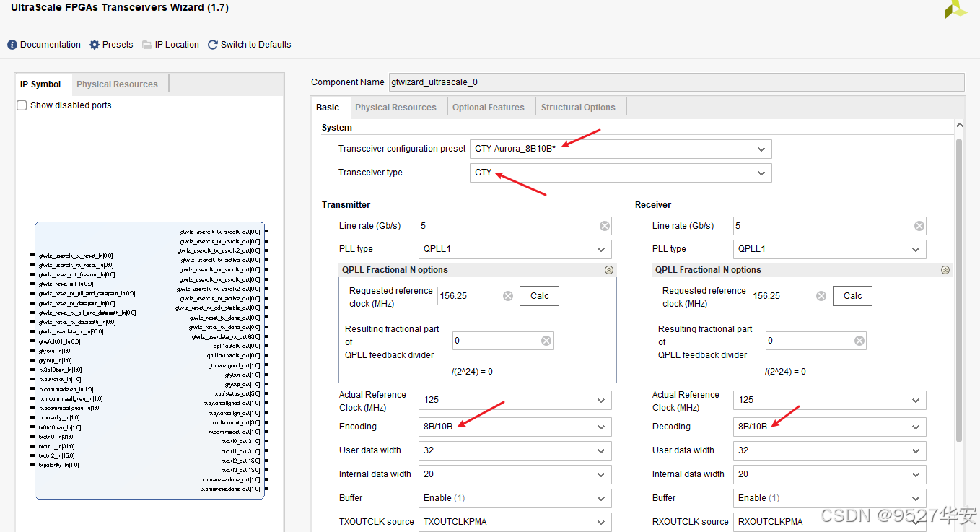Open Physical Resources tab beside Basic
Viewport: 980px width, 532px height.
tap(395, 108)
